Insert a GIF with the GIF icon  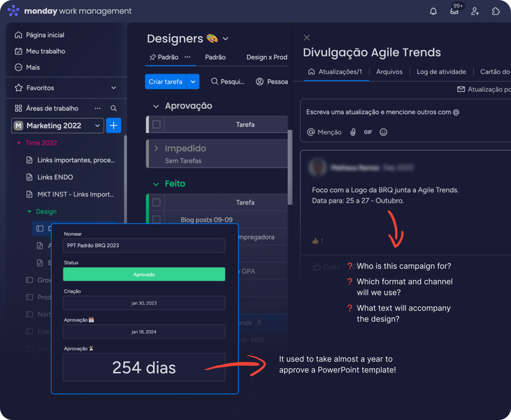coord(368,132)
